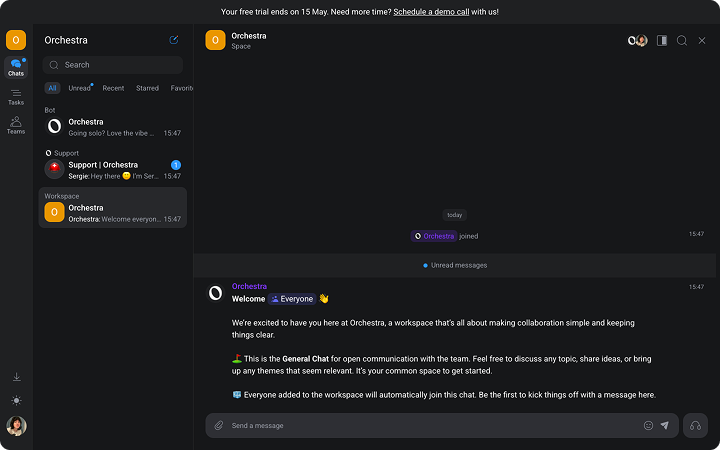
Task: Click the Unread messages divider label
Action: tap(455, 265)
